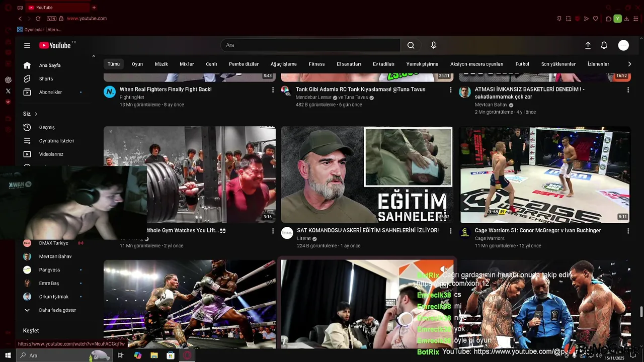Click the VPN badge in address bar
The width and height of the screenshot is (644, 362).
click(x=51, y=19)
